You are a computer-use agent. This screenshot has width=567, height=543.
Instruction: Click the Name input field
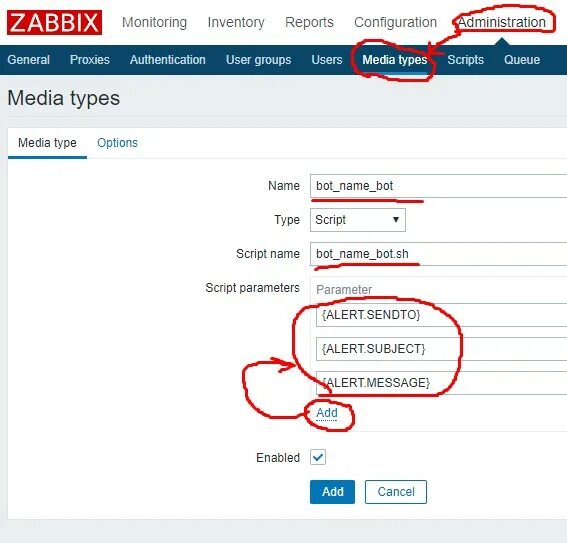(x=438, y=186)
